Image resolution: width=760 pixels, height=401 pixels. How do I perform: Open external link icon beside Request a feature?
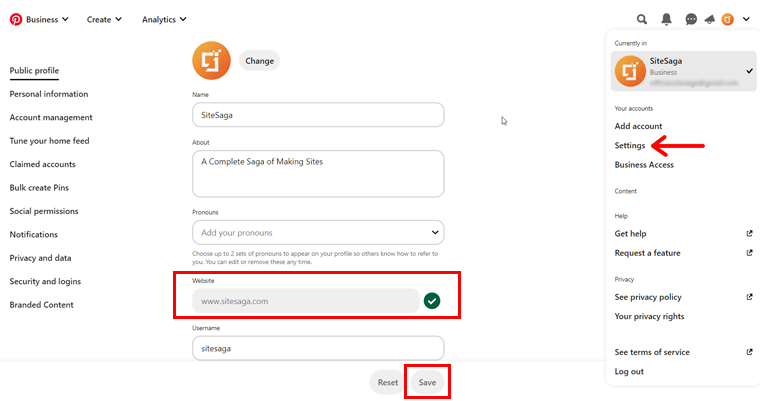pos(749,253)
